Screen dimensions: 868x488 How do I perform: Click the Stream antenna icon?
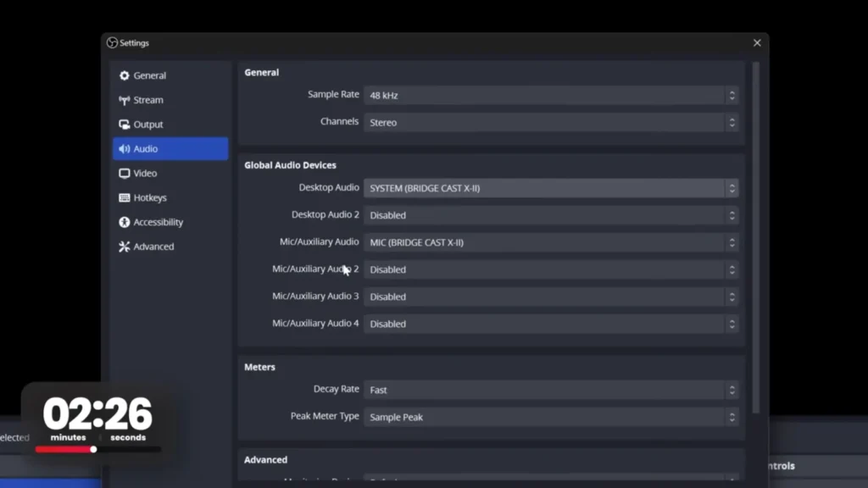124,100
